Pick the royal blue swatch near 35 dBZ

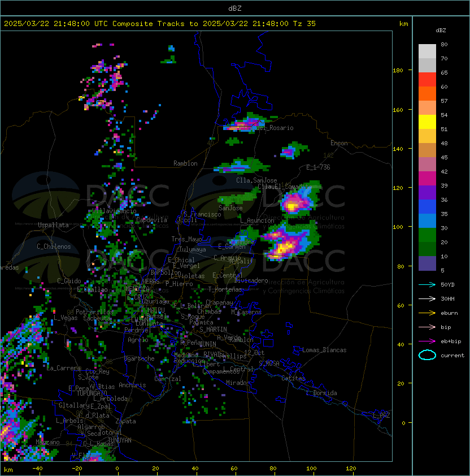point(427,207)
